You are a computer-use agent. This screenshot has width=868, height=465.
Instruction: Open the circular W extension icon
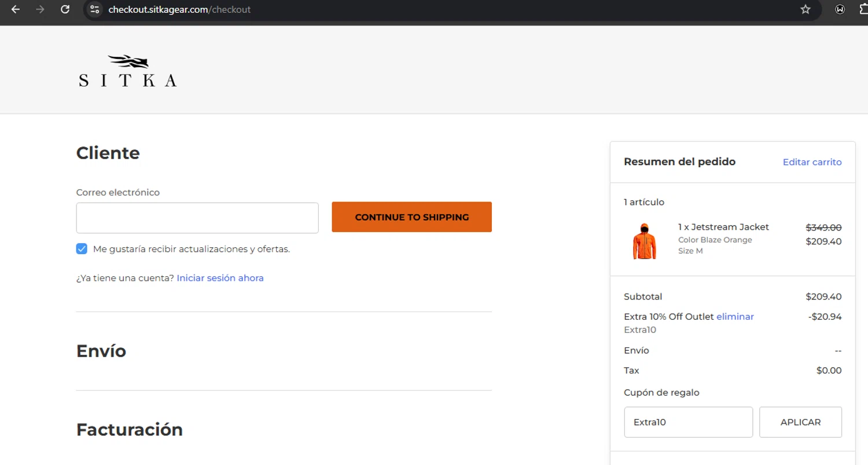pos(840,9)
